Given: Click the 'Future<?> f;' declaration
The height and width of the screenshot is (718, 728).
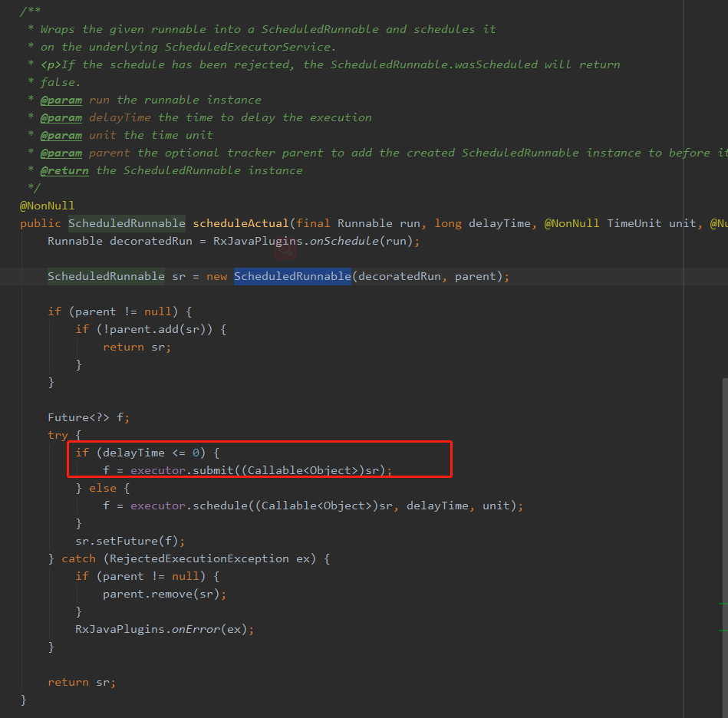Looking at the screenshot, I should pos(89,417).
